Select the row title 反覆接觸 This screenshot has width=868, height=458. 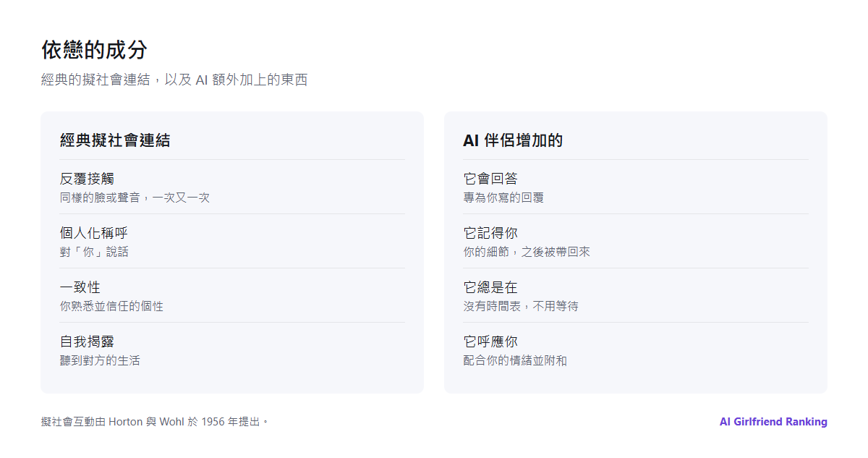click(x=87, y=179)
